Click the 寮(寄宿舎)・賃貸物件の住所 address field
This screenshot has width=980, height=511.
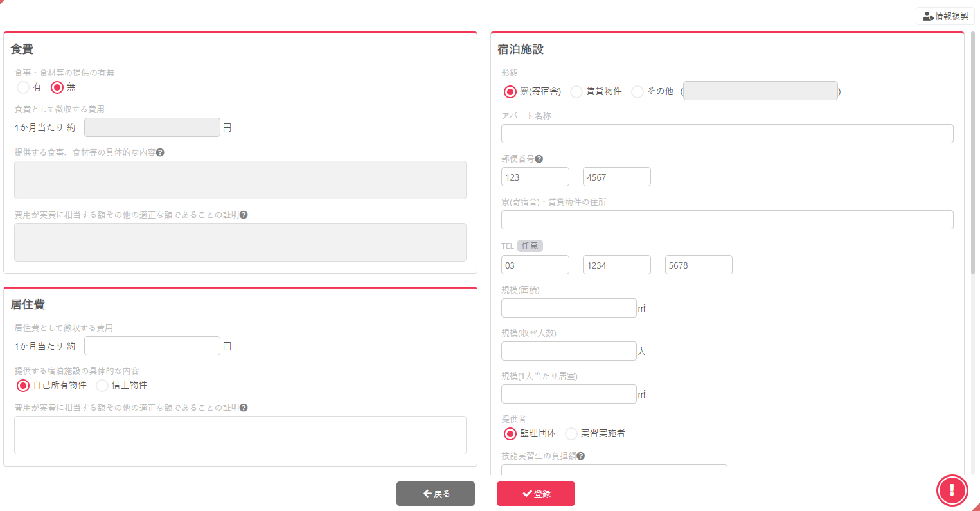(x=727, y=220)
